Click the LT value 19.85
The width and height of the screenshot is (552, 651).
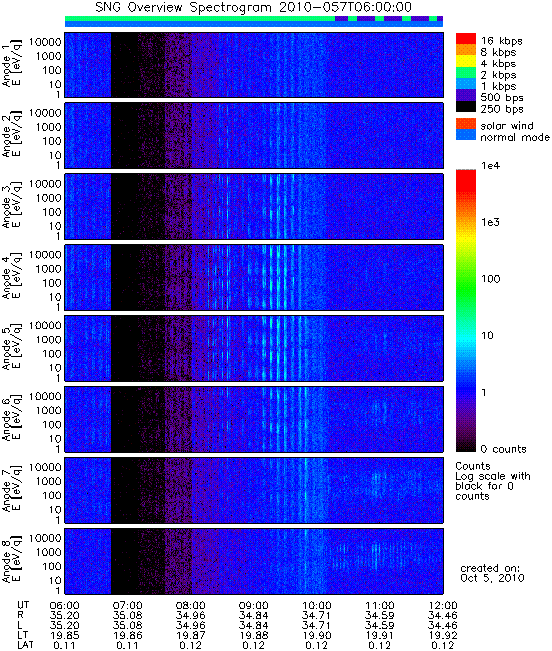point(64,635)
